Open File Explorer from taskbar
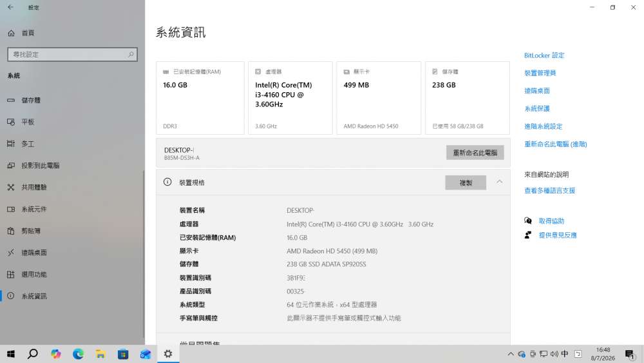 [x=100, y=354]
